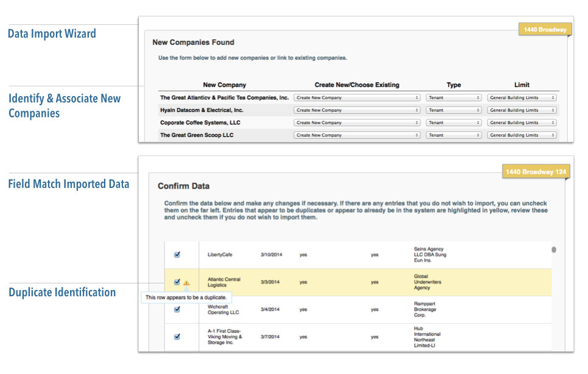Click the Data Import Wizard label
588x374 pixels.
52,33
